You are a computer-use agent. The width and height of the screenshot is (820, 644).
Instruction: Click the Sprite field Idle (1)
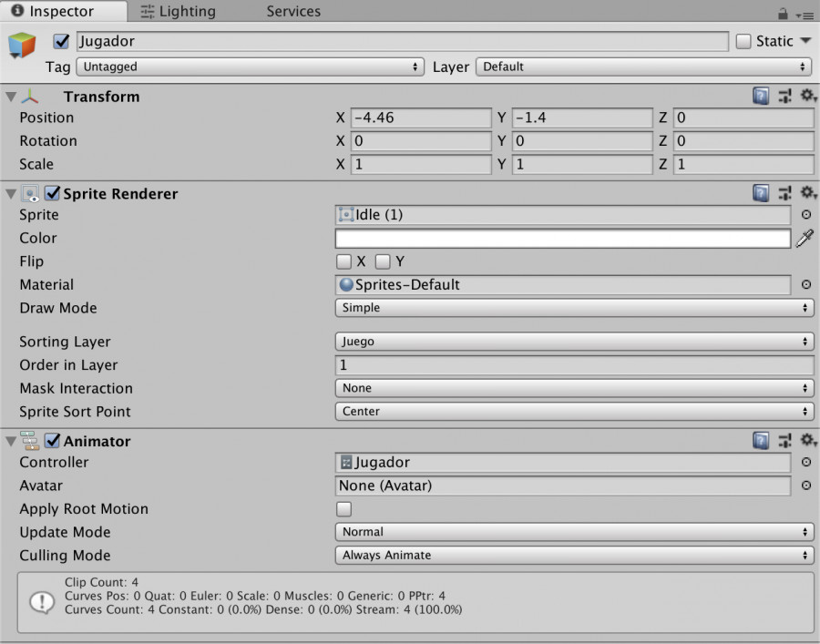pos(563,215)
